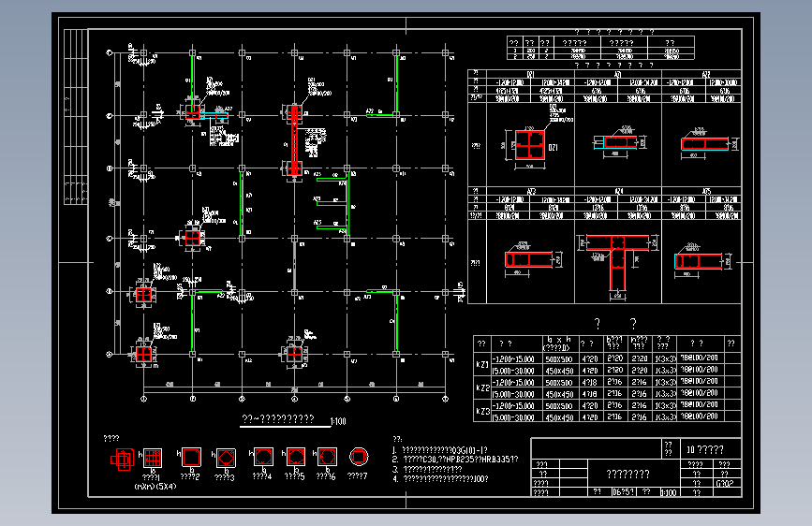Viewport: 812px width, 526px height.
Task: Select the circular stirrup type 7 symbol
Action: [x=359, y=457]
